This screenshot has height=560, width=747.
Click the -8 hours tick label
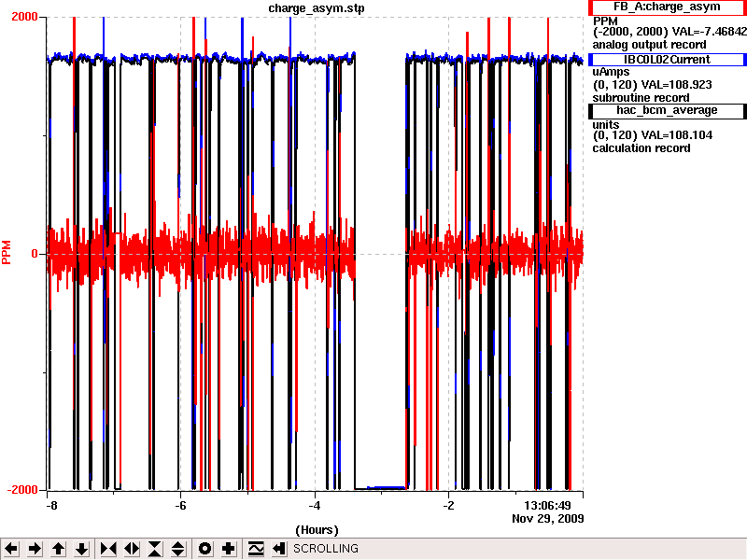51,505
